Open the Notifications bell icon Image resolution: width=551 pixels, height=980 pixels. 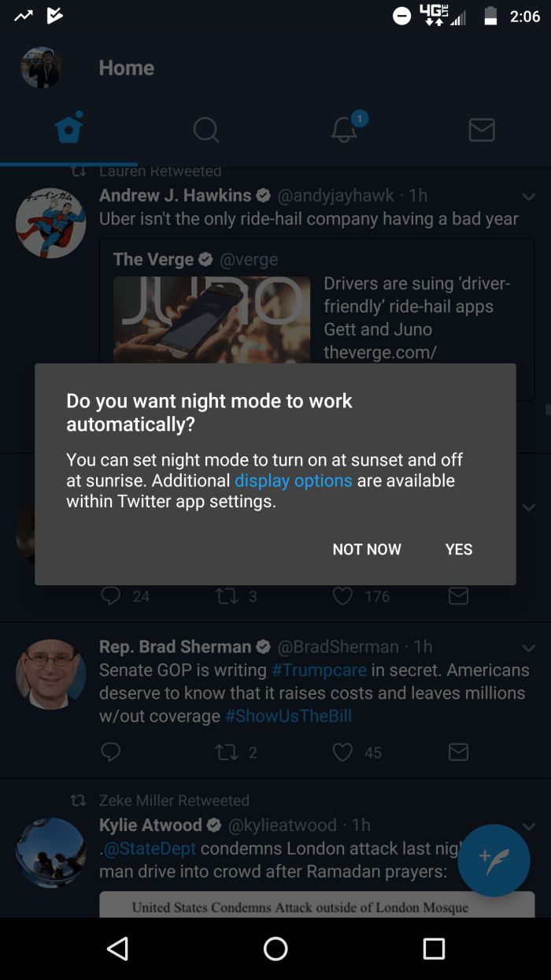coord(344,129)
